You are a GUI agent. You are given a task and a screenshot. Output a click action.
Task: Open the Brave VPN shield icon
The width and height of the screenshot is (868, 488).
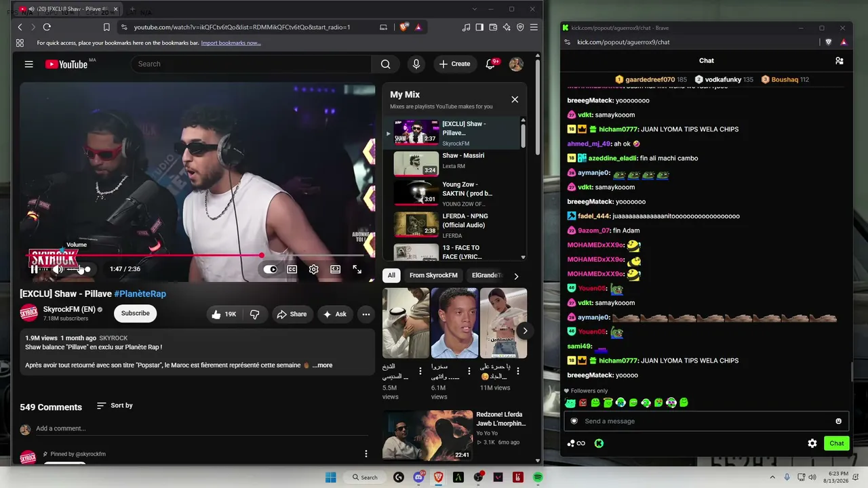(x=520, y=27)
